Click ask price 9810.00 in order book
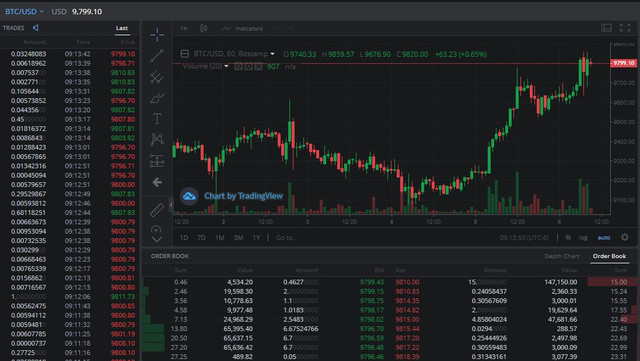The height and width of the screenshot is (361, 640). pyautogui.click(x=407, y=282)
